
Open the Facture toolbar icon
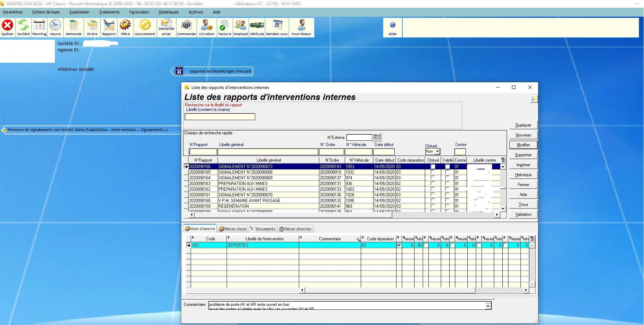[x=224, y=28]
